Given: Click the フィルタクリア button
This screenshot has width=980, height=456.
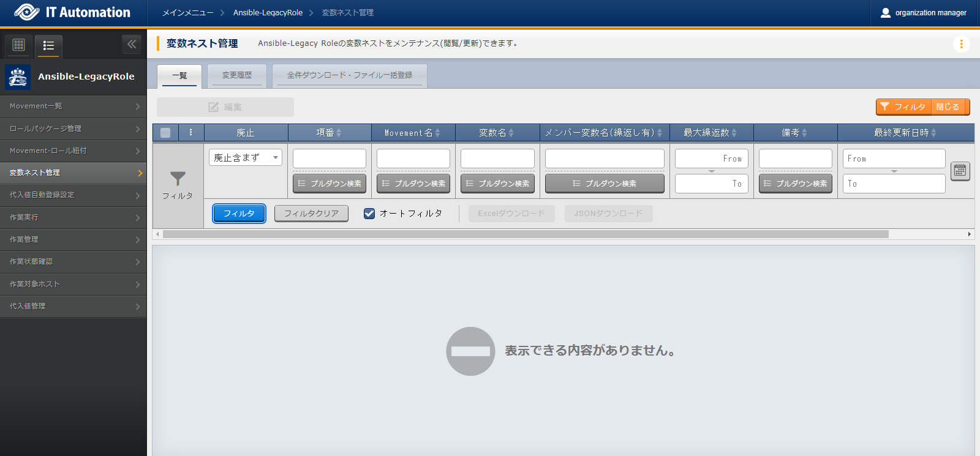Looking at the screenshot, I should [x=311, y=214].
